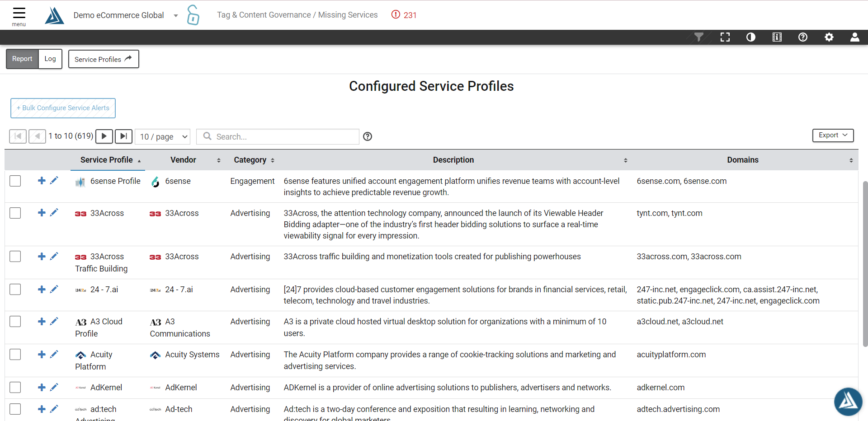This screenshot has height=421, width=868.
Task: Click the ObservePoint logo in header
Action: click(55, 15)
